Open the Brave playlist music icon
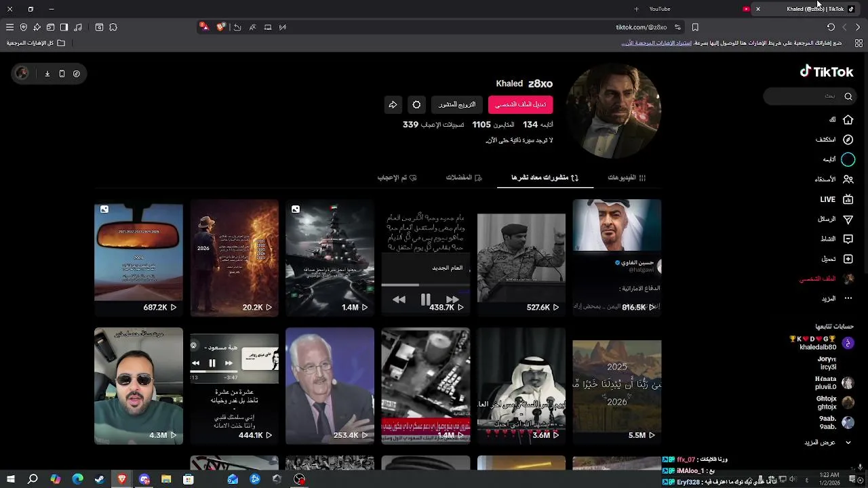 click(x=78, y=27)
